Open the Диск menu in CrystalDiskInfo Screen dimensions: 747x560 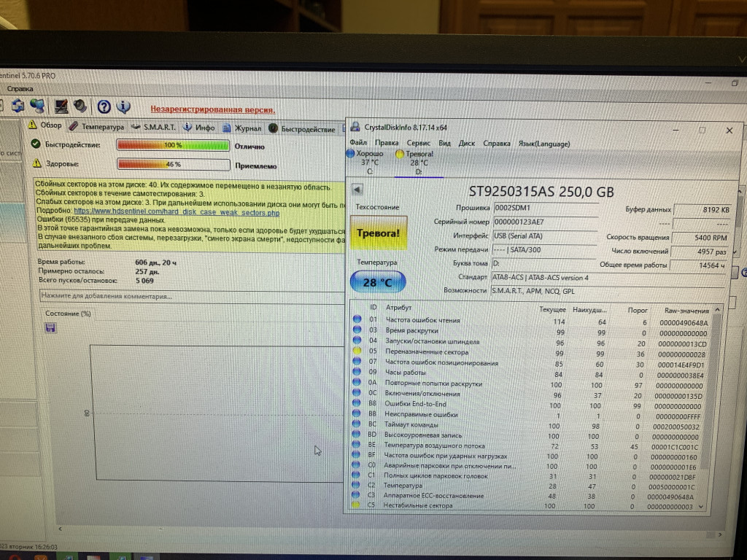tap(466, 144)
